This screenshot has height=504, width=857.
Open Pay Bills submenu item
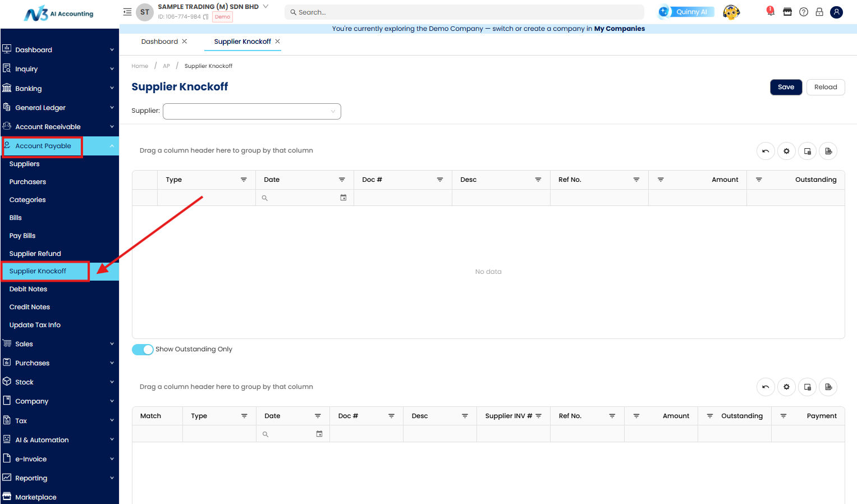point(22,236)
